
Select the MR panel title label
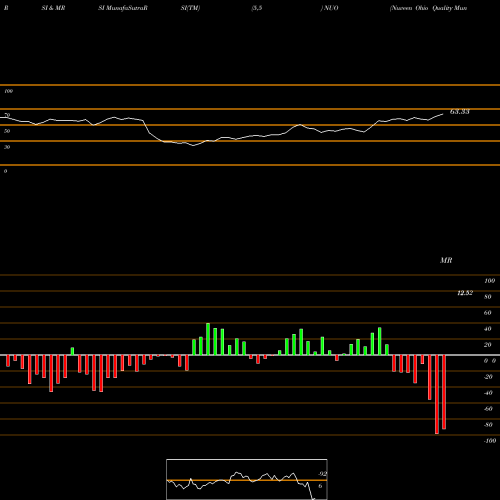tap(446, 260)
